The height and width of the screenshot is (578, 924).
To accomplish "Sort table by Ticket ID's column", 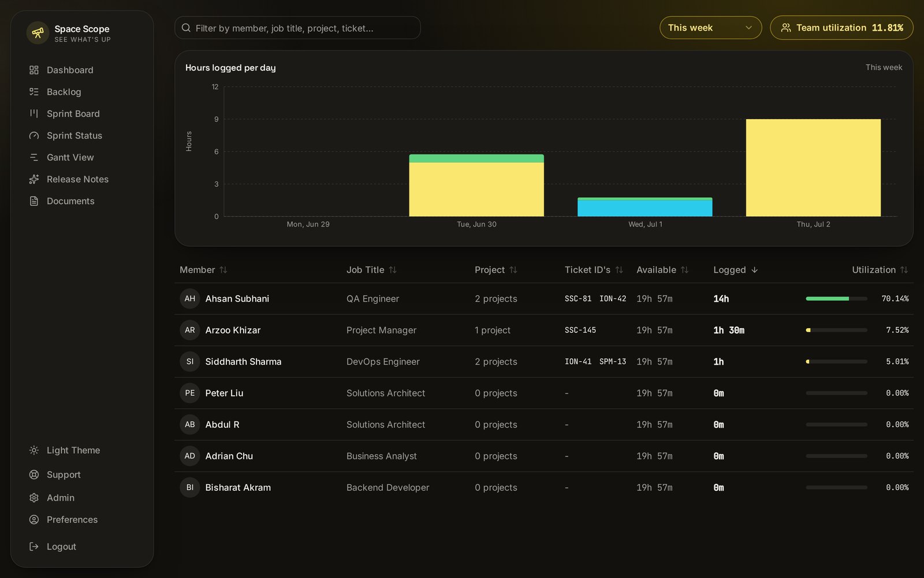I will [x=594, y=270].
